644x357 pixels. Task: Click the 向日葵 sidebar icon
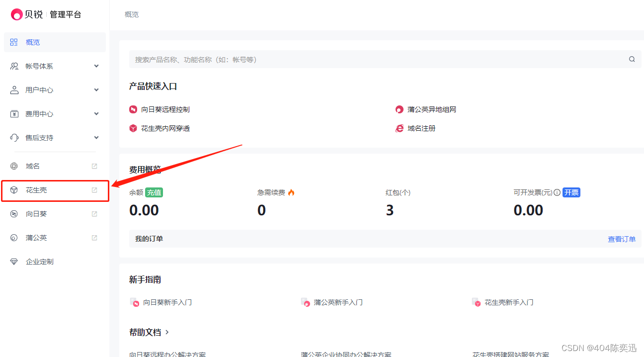click(14, 214)
